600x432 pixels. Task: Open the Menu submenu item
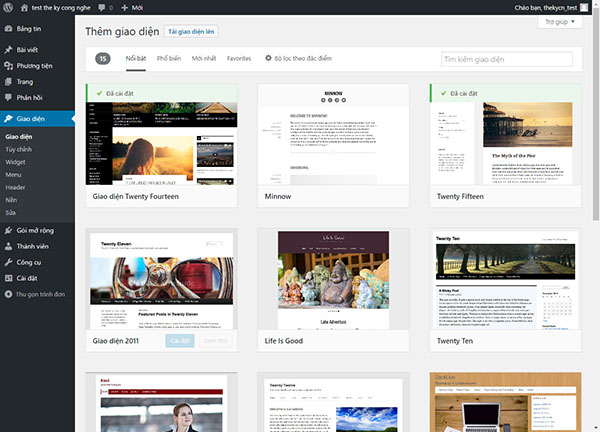point(13,175)
